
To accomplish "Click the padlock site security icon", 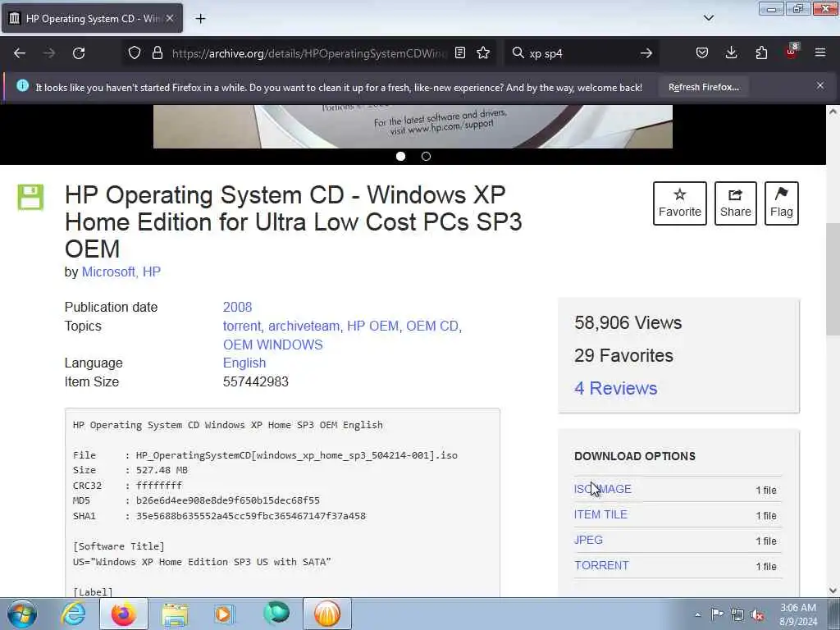I will pos(157,53).
